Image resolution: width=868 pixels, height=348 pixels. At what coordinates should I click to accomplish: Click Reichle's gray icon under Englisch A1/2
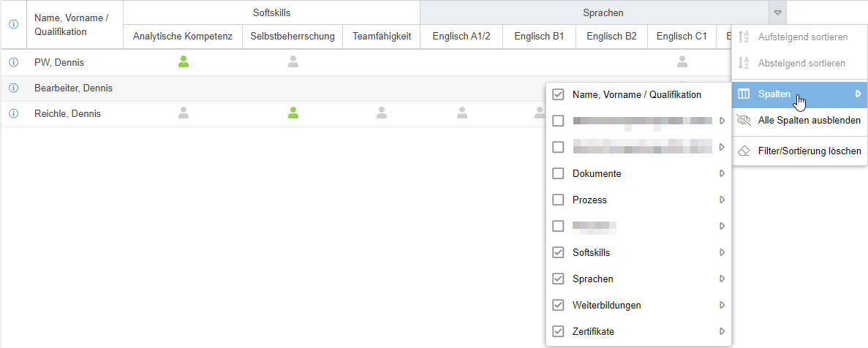[462, 113]
